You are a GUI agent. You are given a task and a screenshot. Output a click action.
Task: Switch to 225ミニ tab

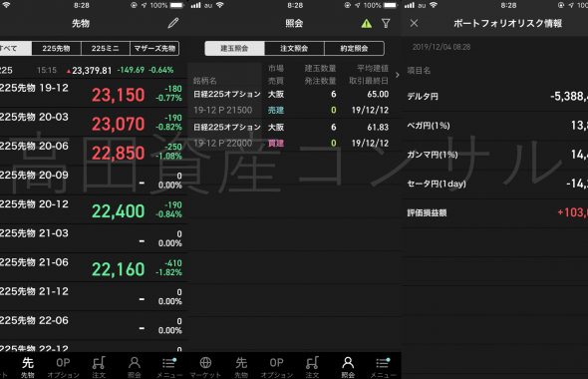[x=106, y=49]
